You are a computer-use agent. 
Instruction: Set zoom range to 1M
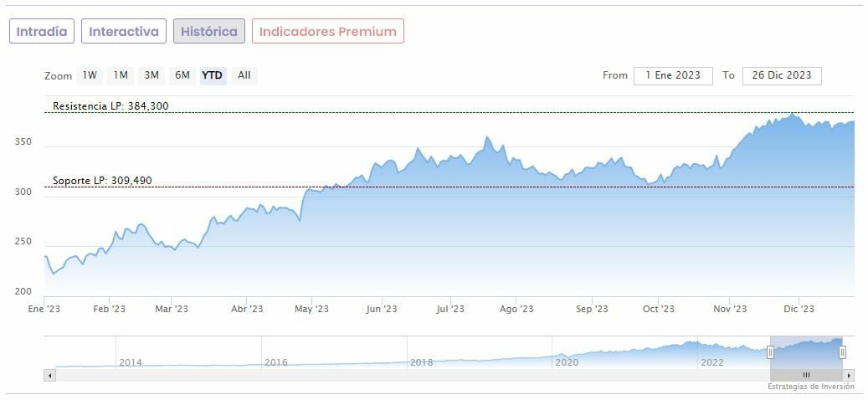point(121,75)
